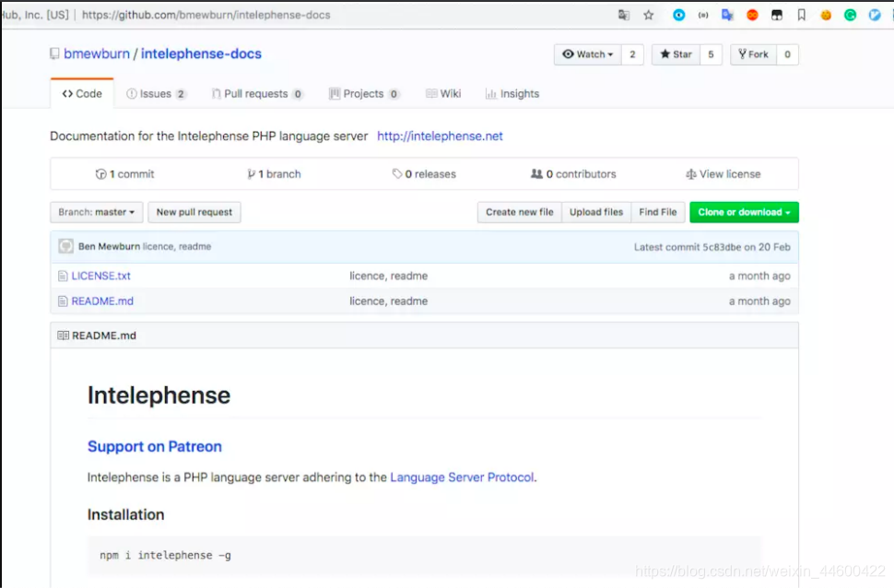Click the green Grammarly extension icon
The height and width of the screenshot is (588, 894).
[850, 15]
